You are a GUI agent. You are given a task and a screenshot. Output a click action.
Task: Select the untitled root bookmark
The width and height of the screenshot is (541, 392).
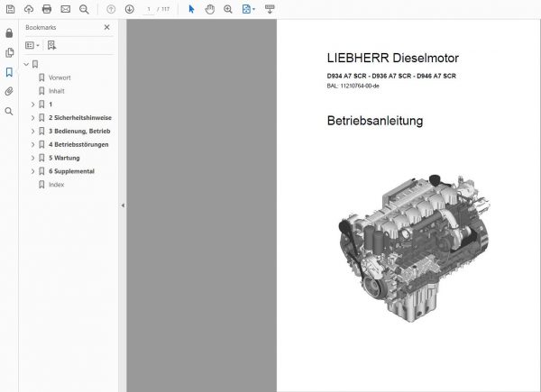tap(35, 64)
